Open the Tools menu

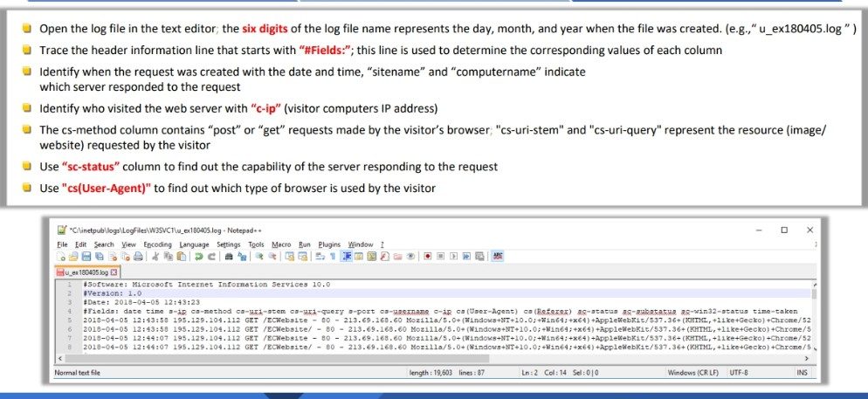click(256, 244)
